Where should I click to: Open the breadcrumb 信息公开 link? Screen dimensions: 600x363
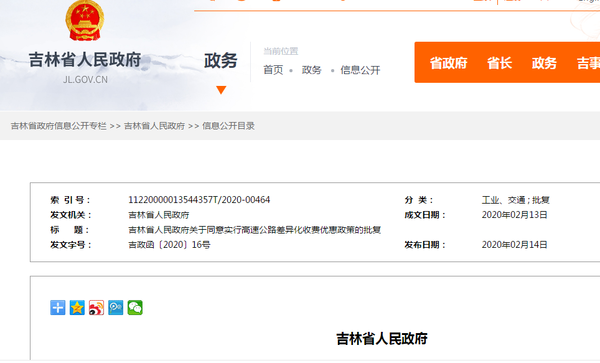pyautogui.click(x=360, y=70)
